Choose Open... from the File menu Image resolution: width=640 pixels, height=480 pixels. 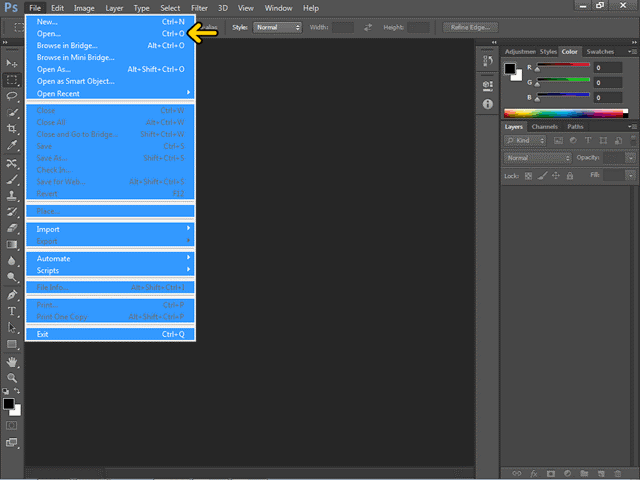point(110,33)
